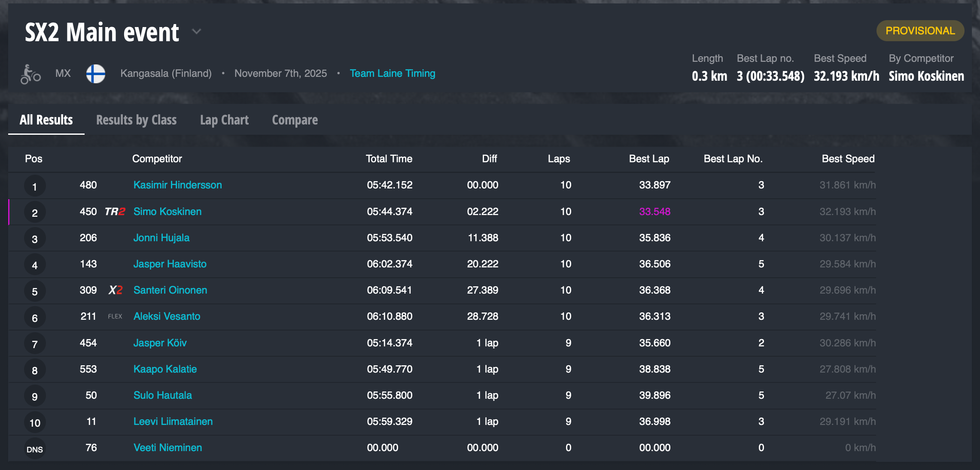Click the Finland flag icon
The image size is (980, 470).
95,74
